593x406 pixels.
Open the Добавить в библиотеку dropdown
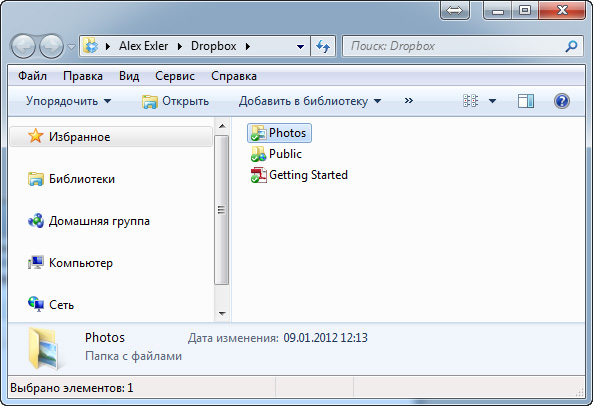tap(310, 101)
